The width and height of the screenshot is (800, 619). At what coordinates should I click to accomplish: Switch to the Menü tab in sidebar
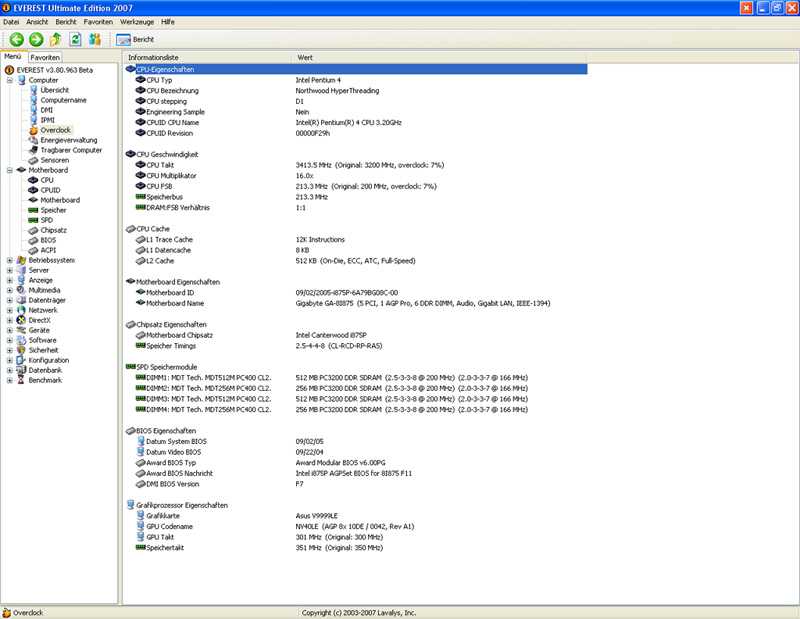point(13,57)
